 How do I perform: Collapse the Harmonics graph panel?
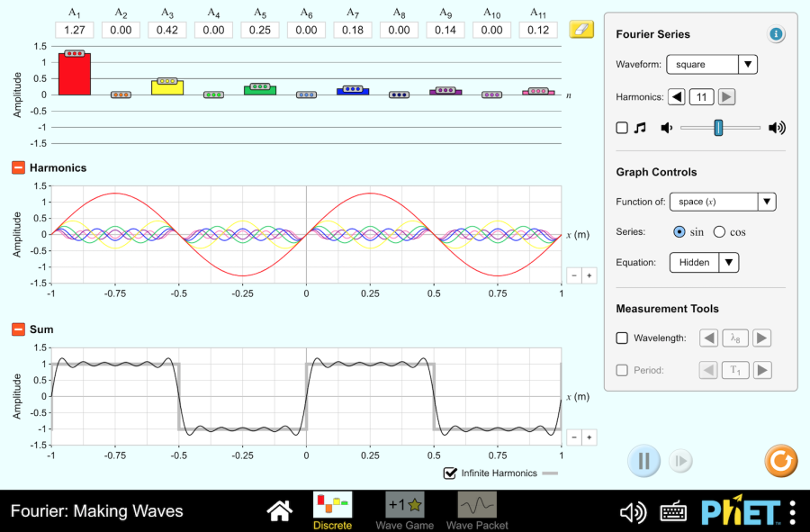coord(18,167)
